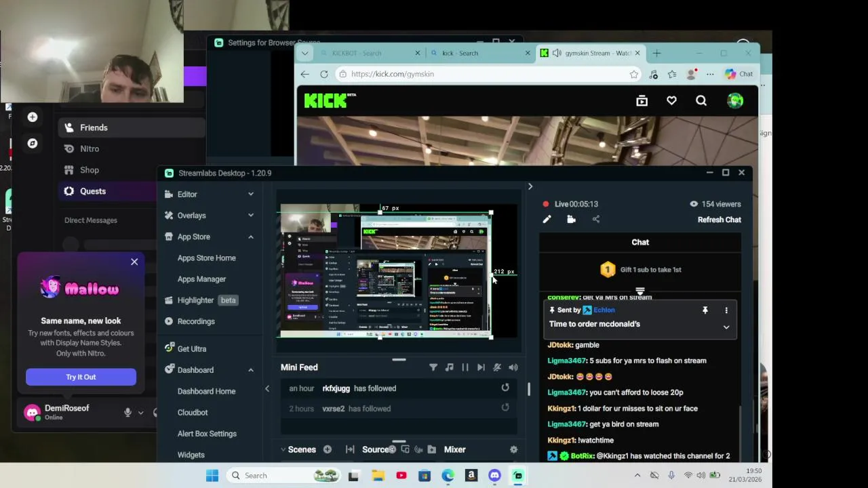The width and height of the screenshot is (868, 488).
Task: Open Kick following heart icon
Action: click(671, 101)
